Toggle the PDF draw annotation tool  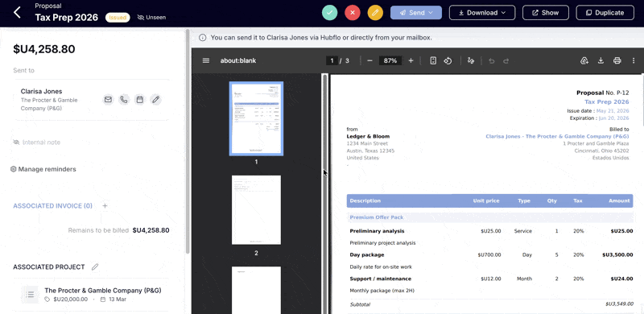(x=471, y=61)
